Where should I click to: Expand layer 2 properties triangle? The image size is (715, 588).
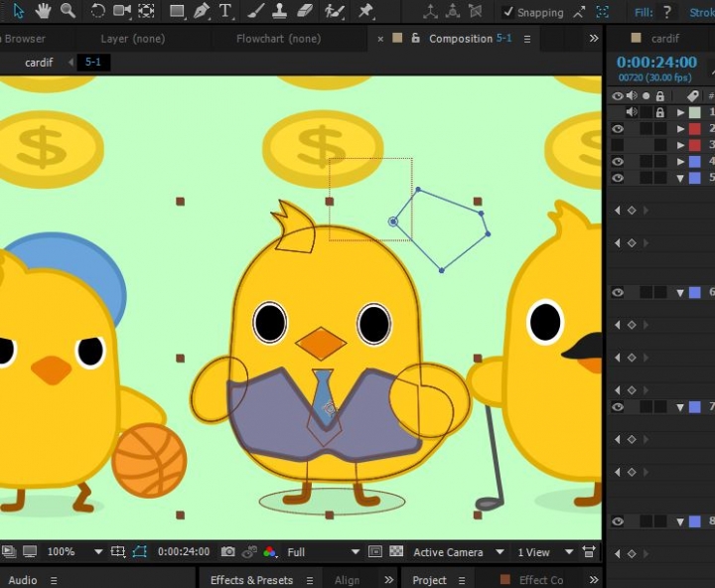tap(681, 129)
